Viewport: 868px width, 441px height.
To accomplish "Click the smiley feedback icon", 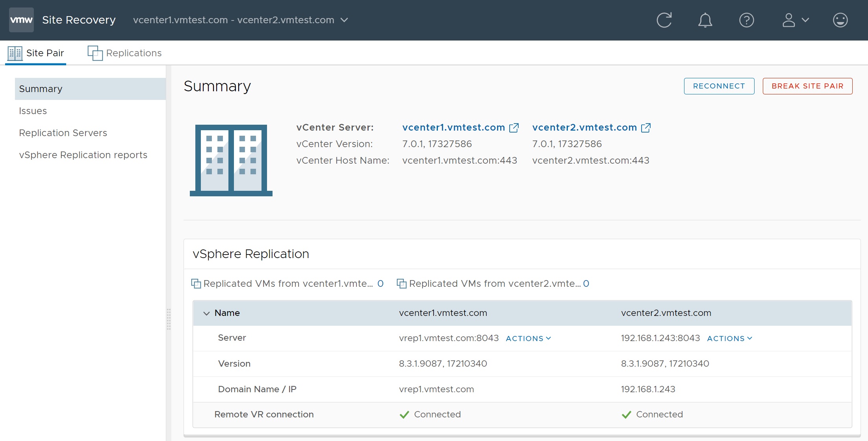I will click(x=840, y=20).
